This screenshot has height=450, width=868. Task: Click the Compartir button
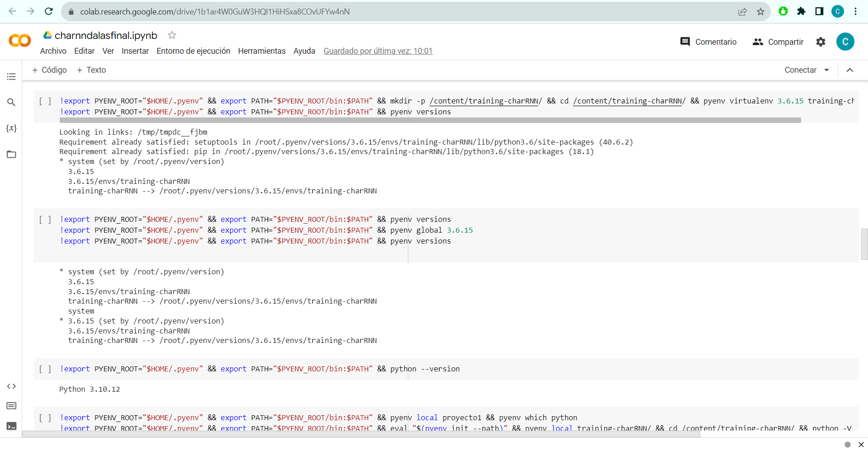778,42
